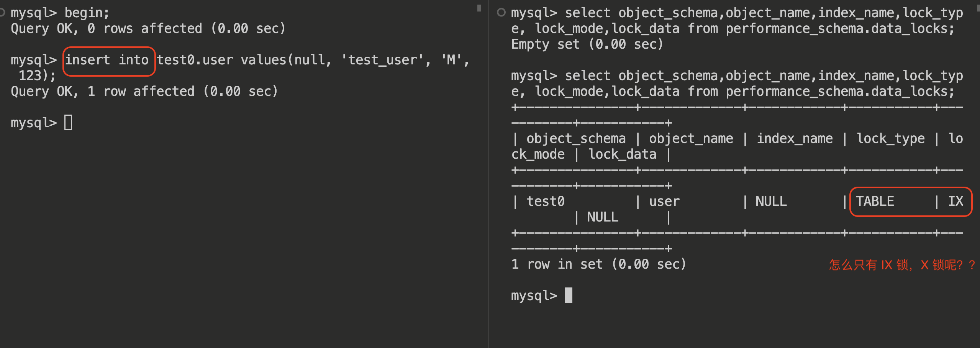Click the solid block cursor in the right pane

[x=569, y=295]
